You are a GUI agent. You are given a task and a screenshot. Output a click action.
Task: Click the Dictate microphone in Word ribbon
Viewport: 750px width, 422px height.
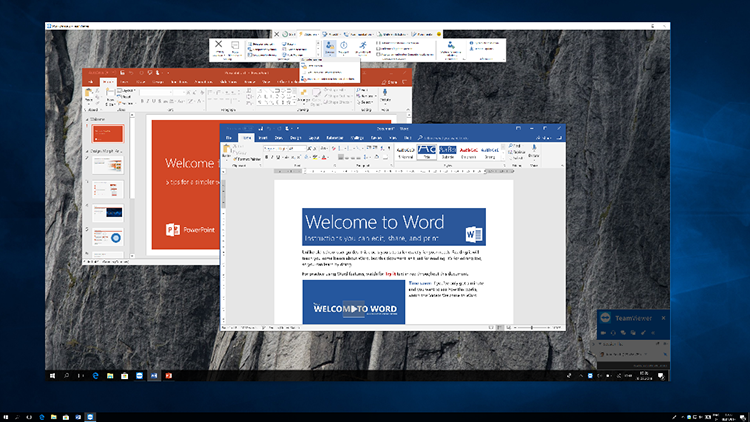coord(533,151)
